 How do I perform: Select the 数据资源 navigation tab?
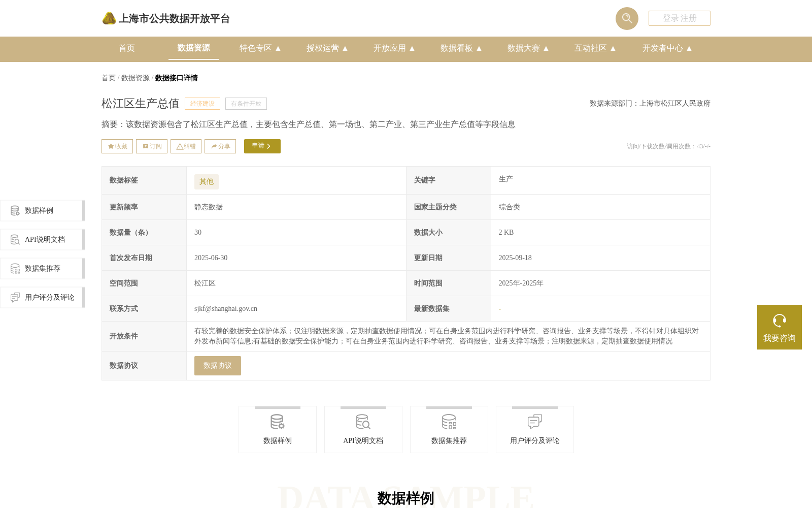(194, 48)
